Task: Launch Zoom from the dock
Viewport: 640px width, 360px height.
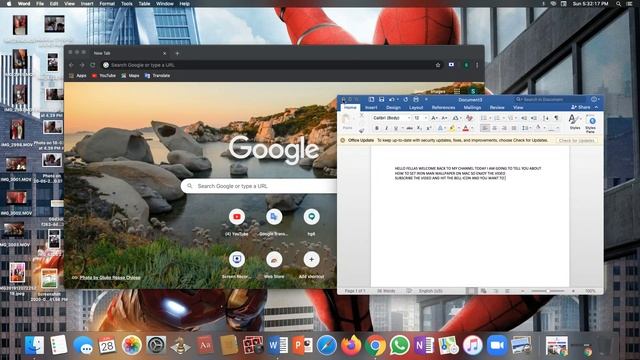Action: coord(497,345)
